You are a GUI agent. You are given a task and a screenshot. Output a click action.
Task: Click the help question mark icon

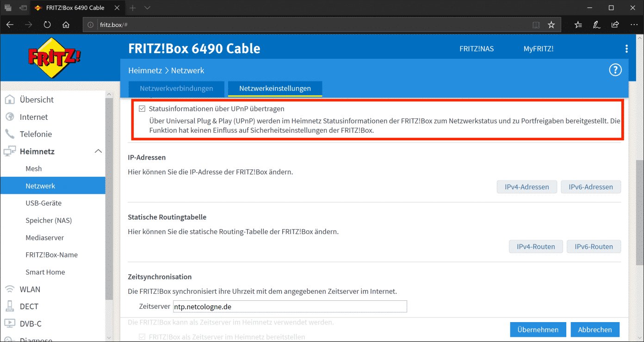point(615,70)
